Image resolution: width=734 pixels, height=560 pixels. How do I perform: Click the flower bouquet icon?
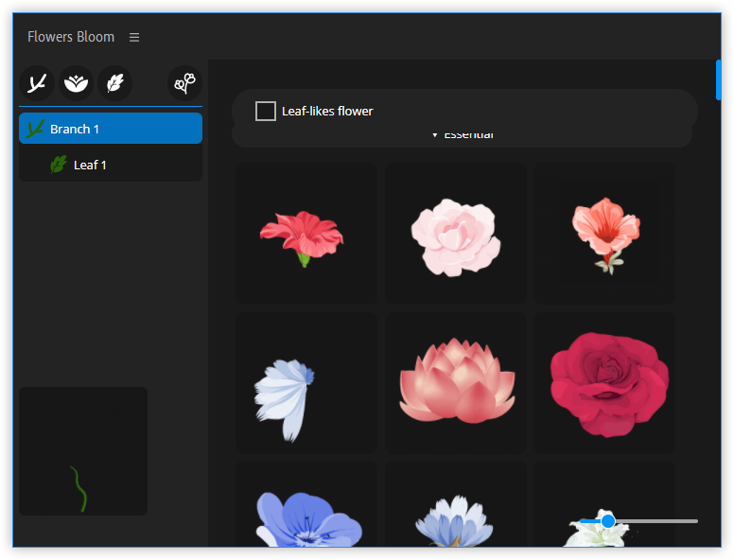coord(184,83)
